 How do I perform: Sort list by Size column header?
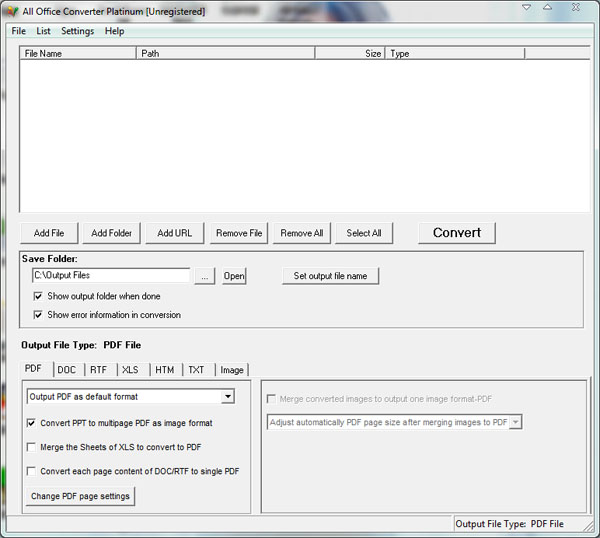[x=350, y=54]
